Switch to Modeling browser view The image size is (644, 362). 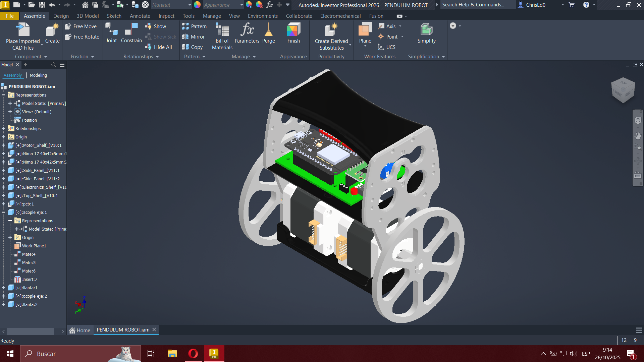pyautogui.click(x=38, y=75)
